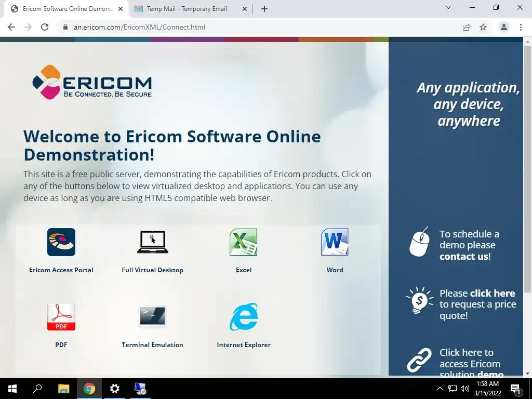This screenshot has width=532, height=399.
Task: Open the Chrome three-dot menu
Action: (521, 27)
